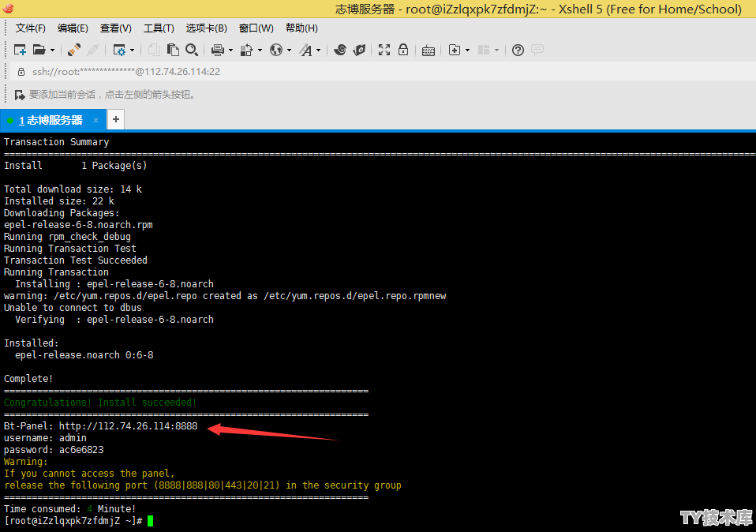756x532 pixels.
Task: Click the Encoding globe icon
Action: [x=275, y=50]
